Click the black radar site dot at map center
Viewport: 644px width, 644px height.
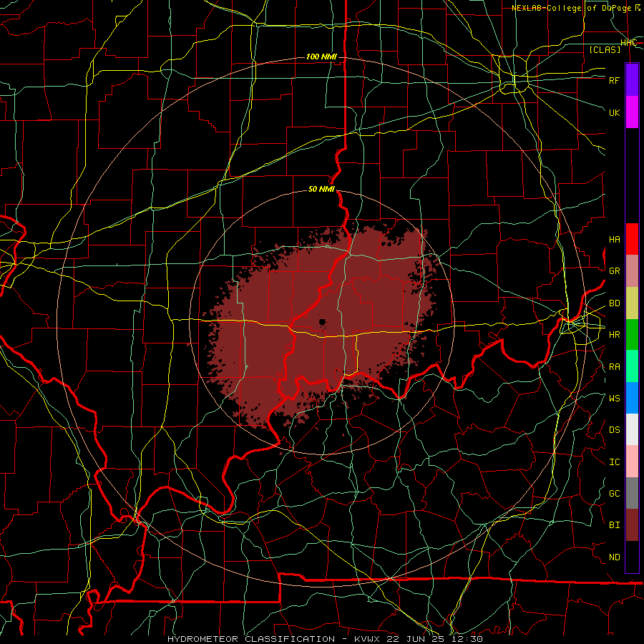click(x=323, y=322)
